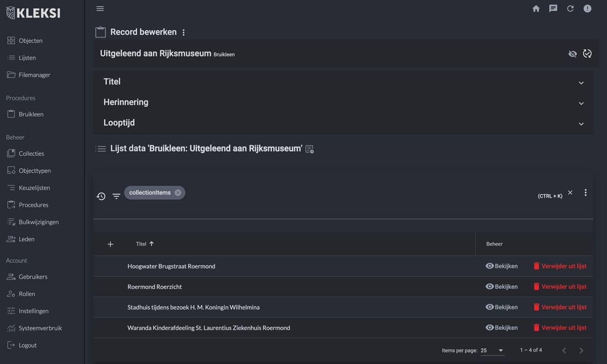Open Record bewerken three-dot menu
607x364 pixels.
point(184,32)
